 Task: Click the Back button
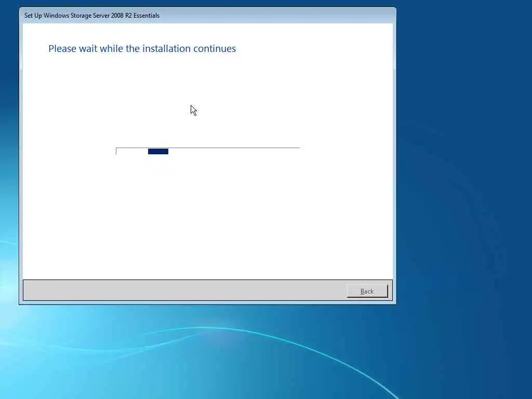tap(367, 291)
